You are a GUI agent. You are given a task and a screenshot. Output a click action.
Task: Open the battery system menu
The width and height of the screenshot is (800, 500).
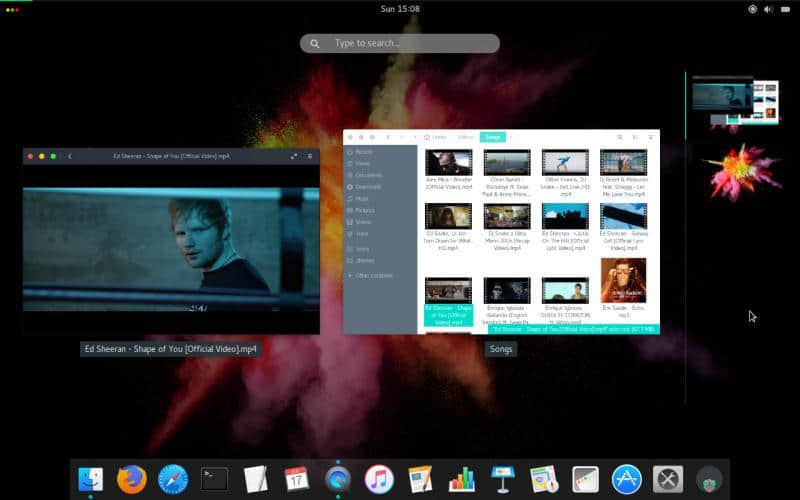pos(785,9)
